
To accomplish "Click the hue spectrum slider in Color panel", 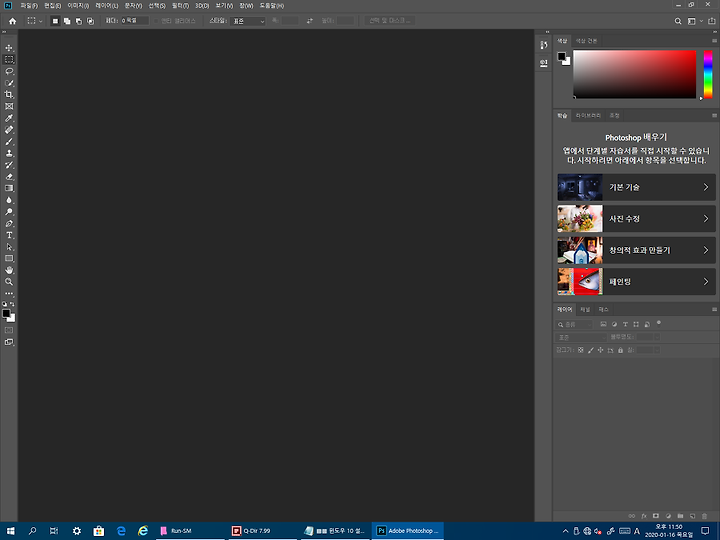I will pyautogui.click(x=708, y=74).
